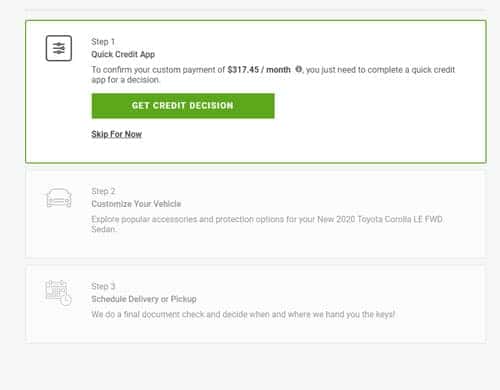Viewport: 500px width, 390px height.
Task: Click the sliders icon beside Step 1
Action: [59, 48]
